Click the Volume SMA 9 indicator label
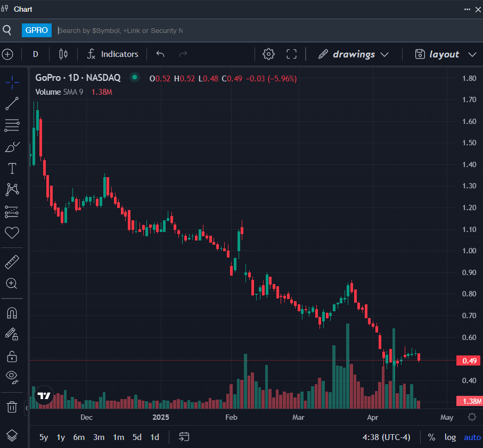 coord(59,92)
